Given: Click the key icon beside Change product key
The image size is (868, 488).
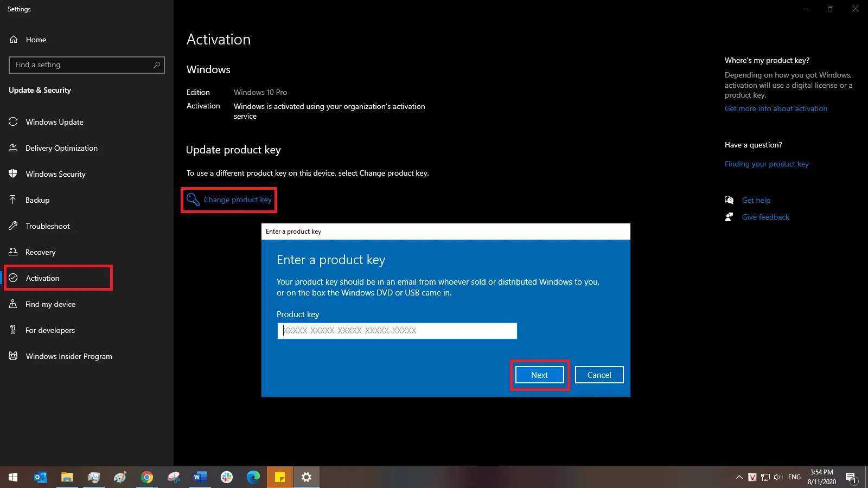Looking at the screenshot, I should [193, 200].
